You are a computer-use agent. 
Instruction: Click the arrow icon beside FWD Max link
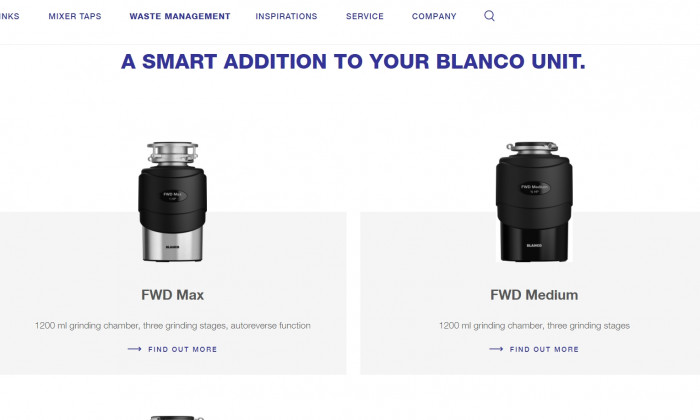click(134, 349)
